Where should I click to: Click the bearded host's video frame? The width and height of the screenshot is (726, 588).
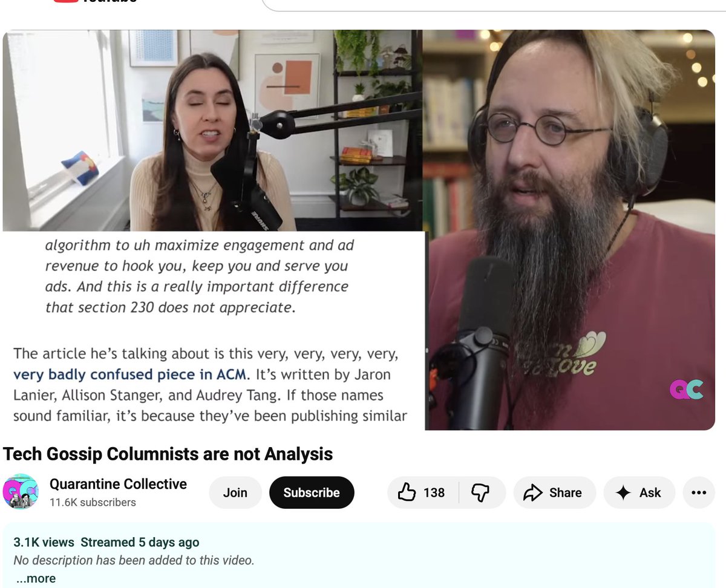[x=570, y=230]
